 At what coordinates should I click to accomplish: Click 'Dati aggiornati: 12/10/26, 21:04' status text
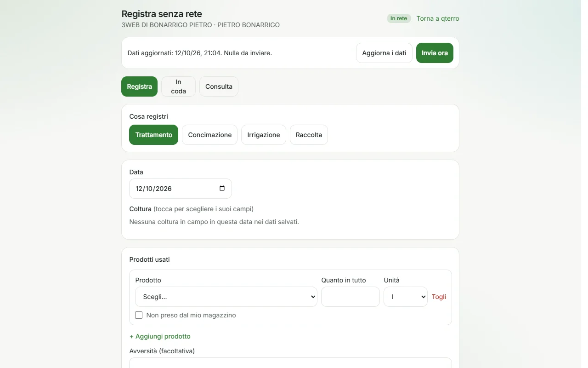200,53
